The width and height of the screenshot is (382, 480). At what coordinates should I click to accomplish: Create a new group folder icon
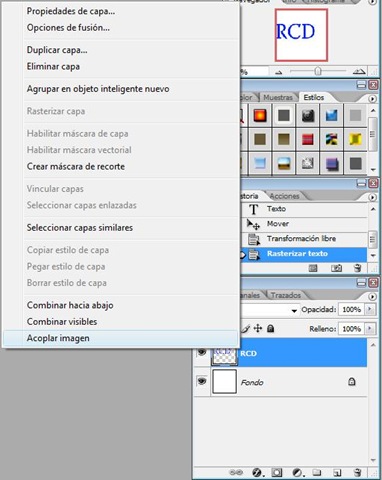click(317, 472)
